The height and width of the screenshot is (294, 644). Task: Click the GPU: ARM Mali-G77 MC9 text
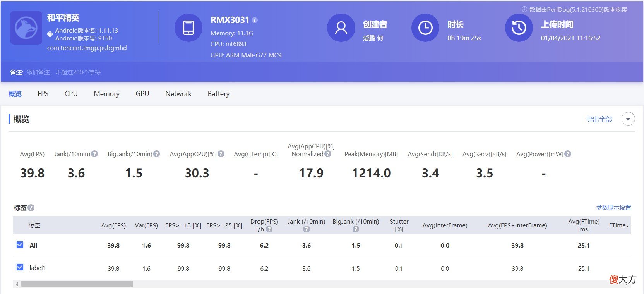pyautogui.click(x=246, y=55)
